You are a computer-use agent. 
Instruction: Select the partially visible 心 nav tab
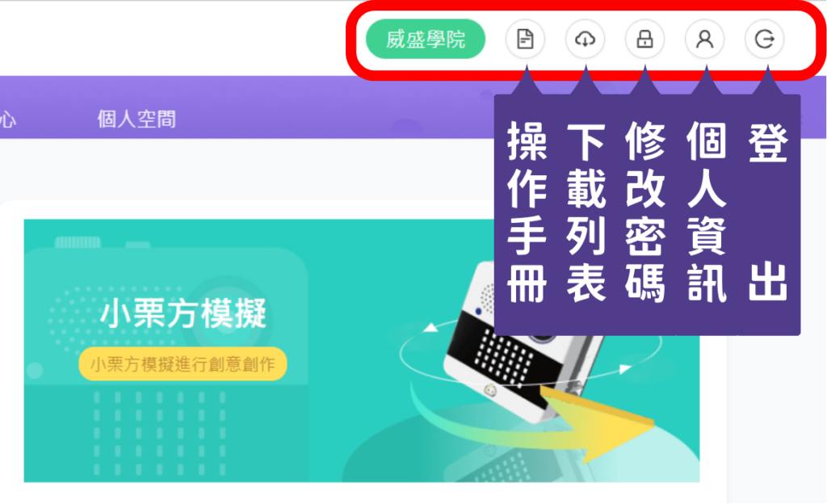(x=7, y=120)
